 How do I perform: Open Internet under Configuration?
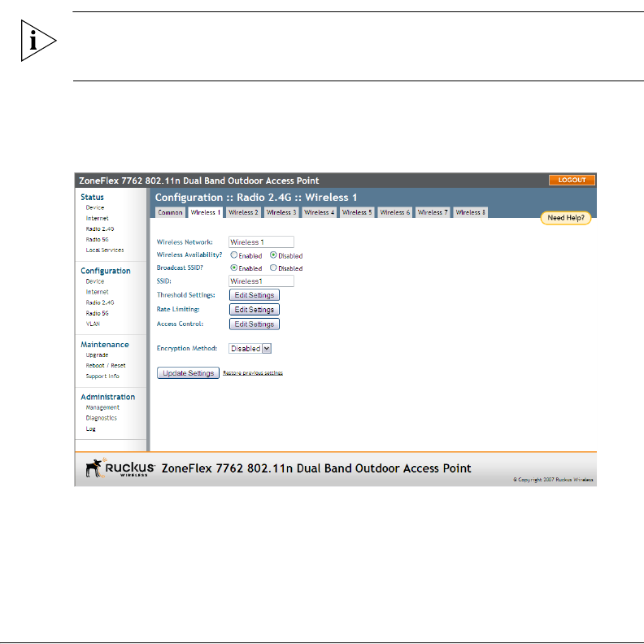[x=97, y=292]
